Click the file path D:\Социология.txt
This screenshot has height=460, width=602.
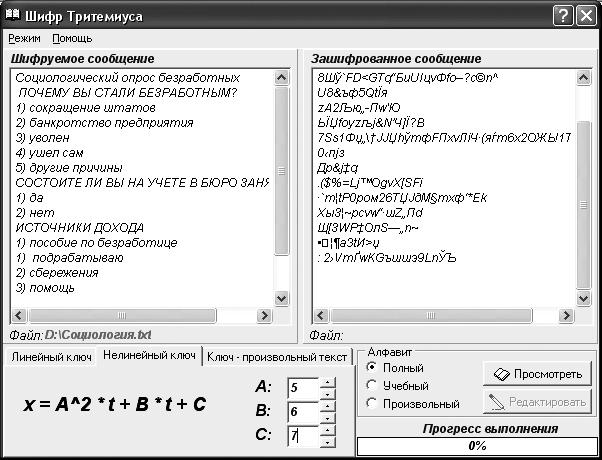coord(98,335)
